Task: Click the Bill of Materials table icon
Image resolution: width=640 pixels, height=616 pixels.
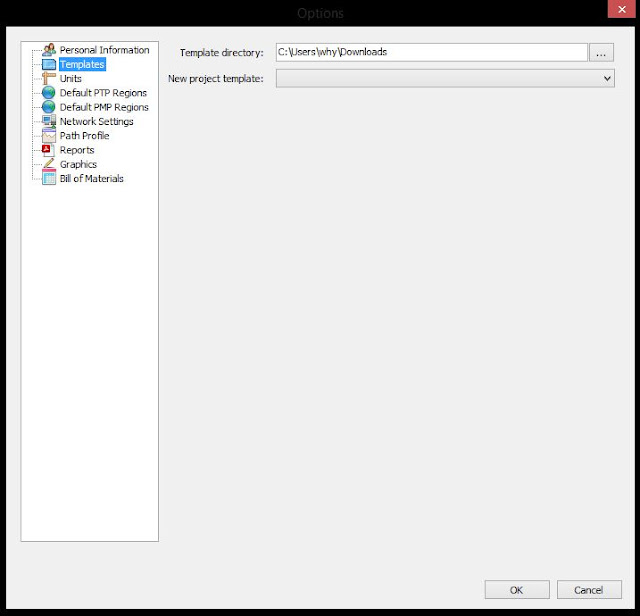Action: coord(49,178)
